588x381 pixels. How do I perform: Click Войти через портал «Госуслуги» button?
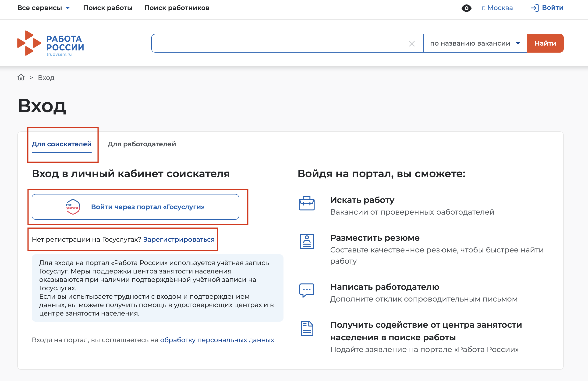[135, 207]
